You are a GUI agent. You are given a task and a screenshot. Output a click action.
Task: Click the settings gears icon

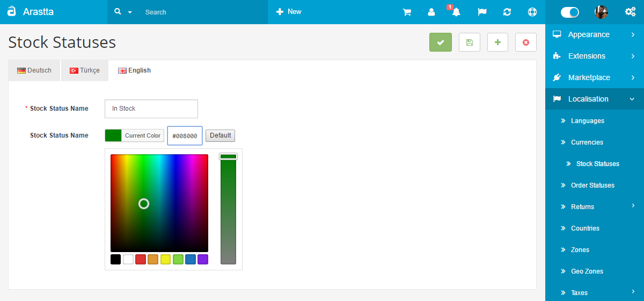(x=631, y=12)
